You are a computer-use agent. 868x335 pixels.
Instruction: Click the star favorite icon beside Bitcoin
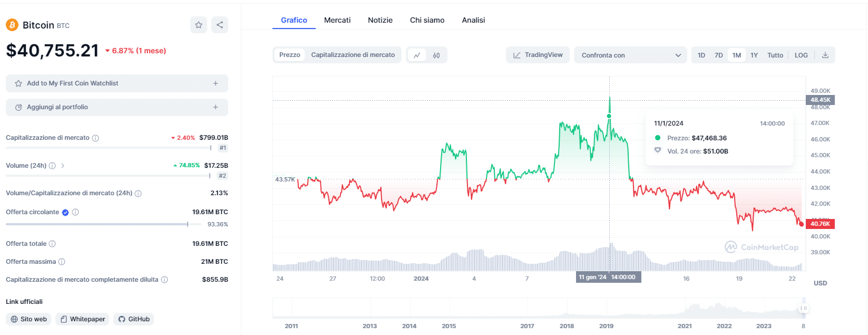coord(199,25)
